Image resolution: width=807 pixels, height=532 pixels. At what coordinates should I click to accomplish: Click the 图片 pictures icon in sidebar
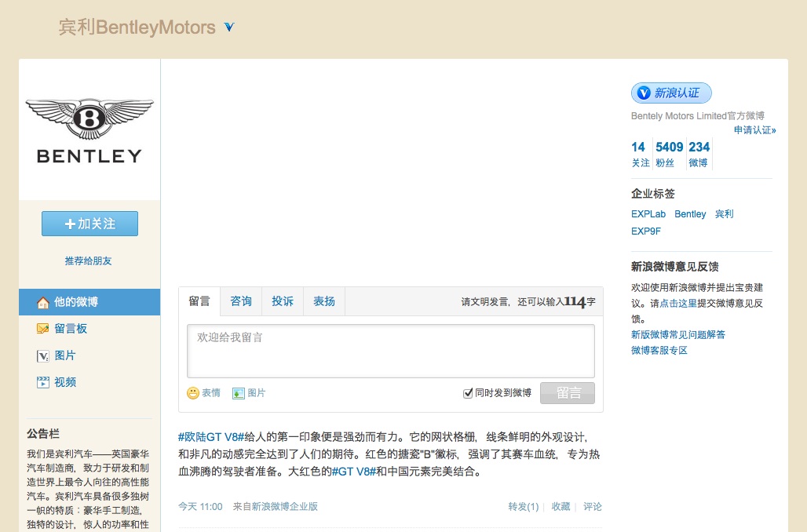[43, 355]
